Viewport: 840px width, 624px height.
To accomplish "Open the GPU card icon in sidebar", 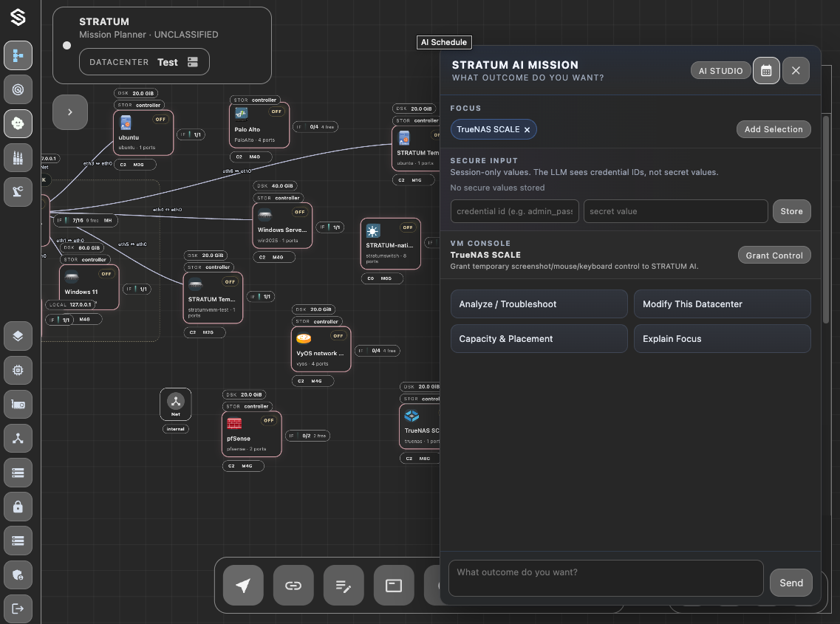I will pyautogui.click(x=18, y=405).
